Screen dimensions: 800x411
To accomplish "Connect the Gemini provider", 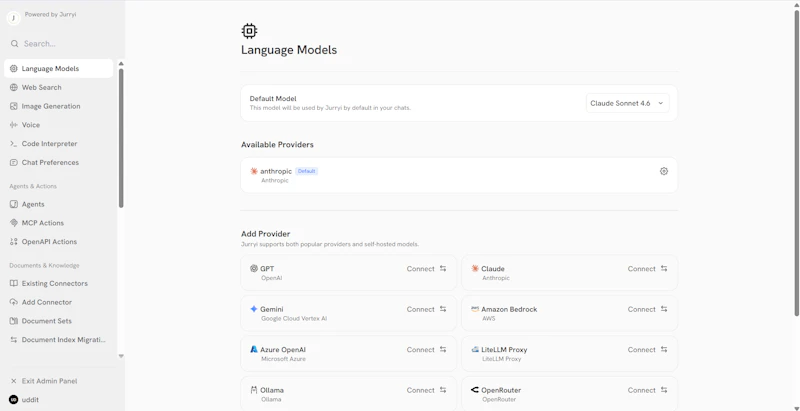I will pos(427,309).
